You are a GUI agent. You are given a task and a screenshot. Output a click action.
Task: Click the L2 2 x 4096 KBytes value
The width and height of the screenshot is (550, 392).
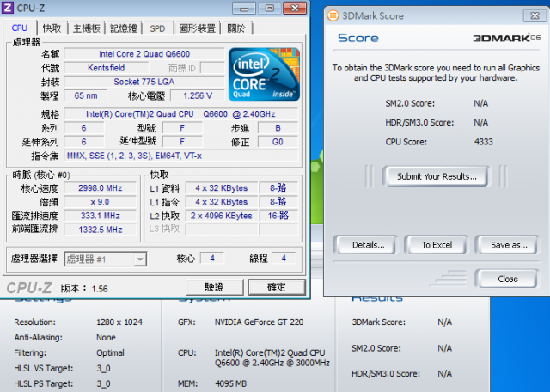tap(222, 216)
